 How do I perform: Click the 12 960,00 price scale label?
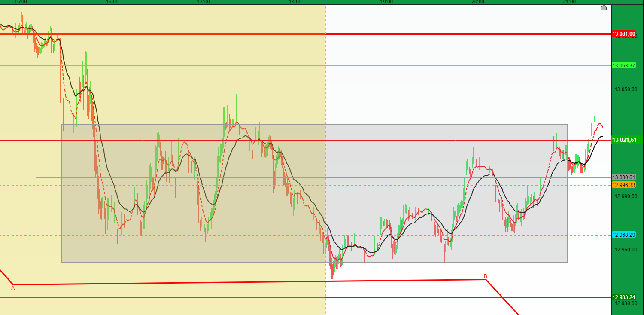(626, 250)
